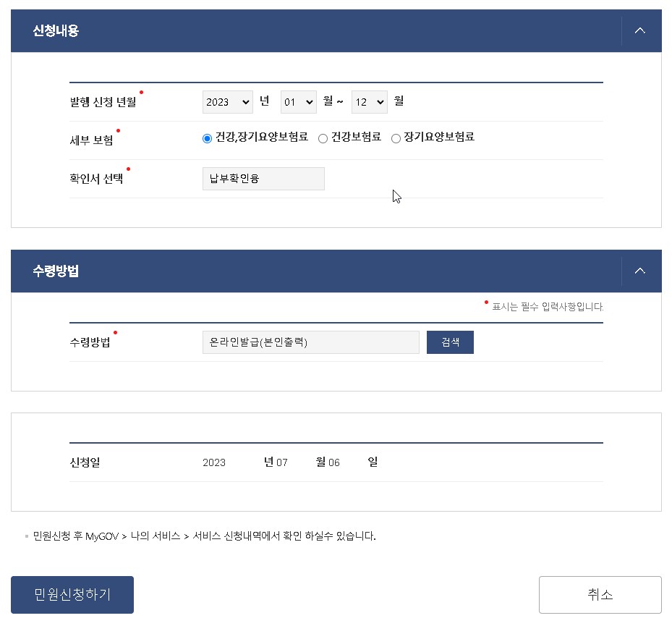Open the year dropdown showing 2023
The width and height of the screenshot is (672, 626).
(227, 102)
